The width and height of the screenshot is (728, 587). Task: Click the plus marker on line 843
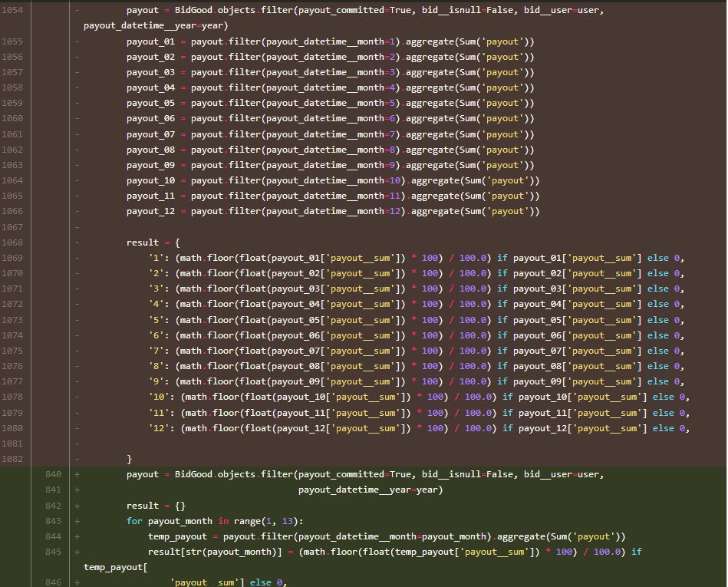click(x=77, y=521)
